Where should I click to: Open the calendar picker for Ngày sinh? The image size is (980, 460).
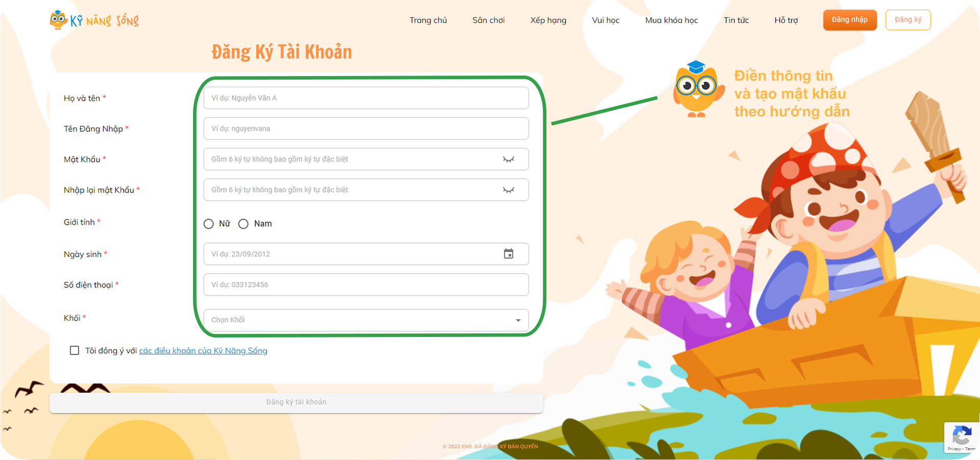point(509,254)
